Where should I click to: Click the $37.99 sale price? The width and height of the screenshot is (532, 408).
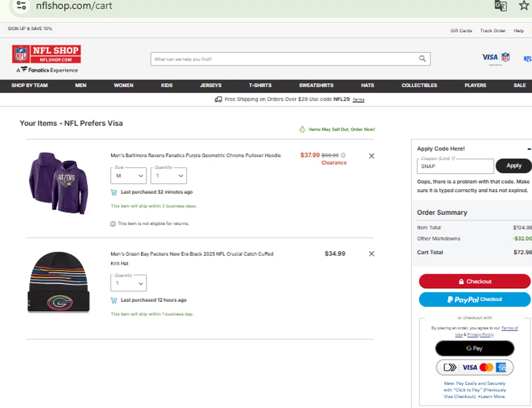coord(310,155)
